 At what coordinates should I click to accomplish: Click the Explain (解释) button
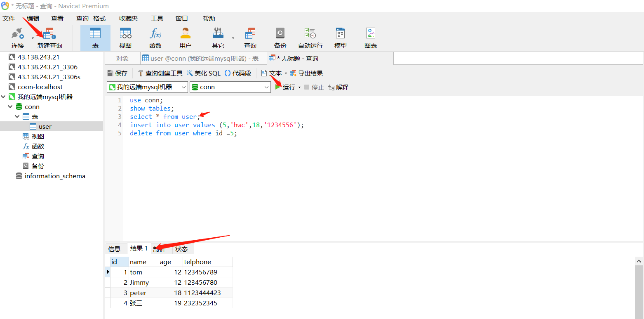click(x=338, y=87)
